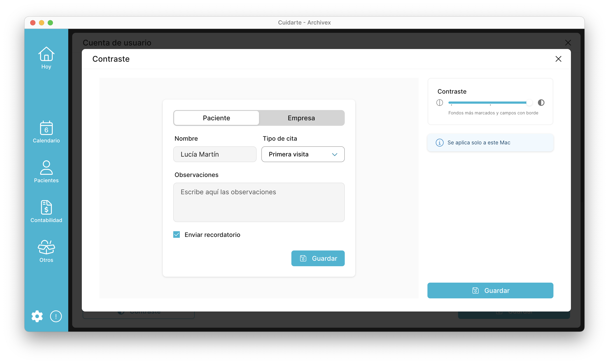Close the Contraste dialog
609x364 pixels.
[558, 59]
